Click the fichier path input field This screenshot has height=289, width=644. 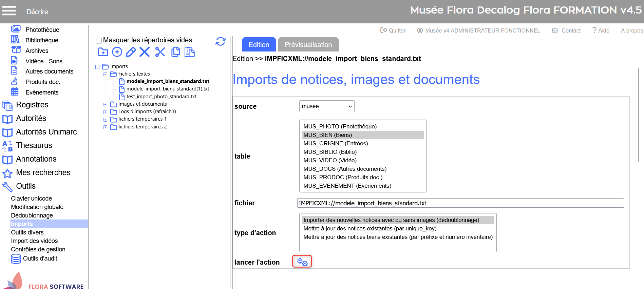(460, 203)
